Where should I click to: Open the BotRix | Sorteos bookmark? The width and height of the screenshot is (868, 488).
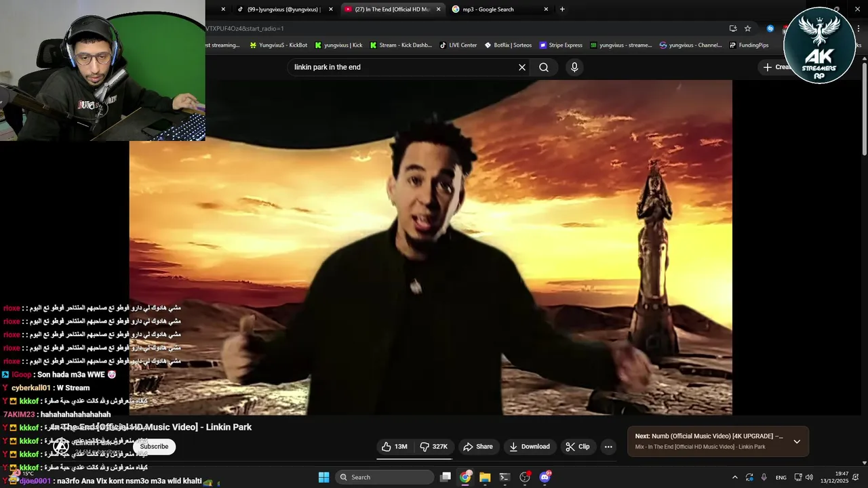pyautogui.click(x=509, y=45)
